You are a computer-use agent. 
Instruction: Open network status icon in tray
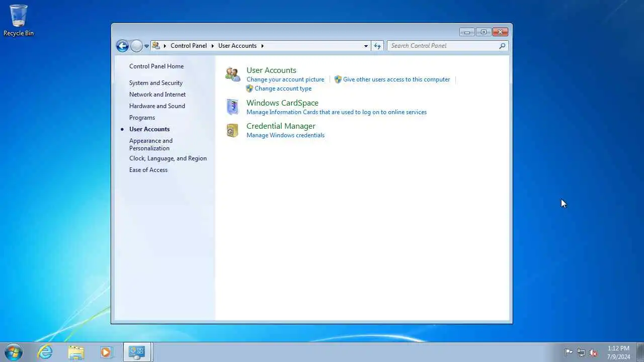[x=581, y=352]
